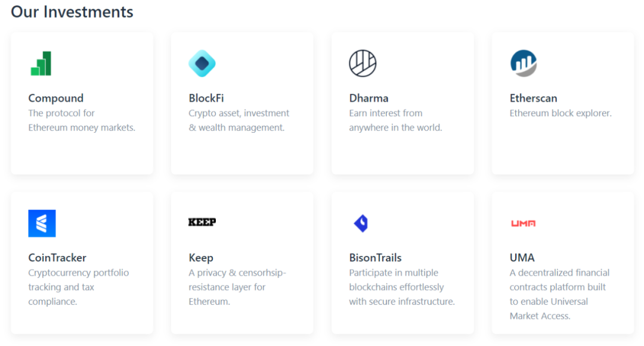Click the KEEP wordmark logo
The height and width of the screenshot is (346, 644).
tap(202, 222)
